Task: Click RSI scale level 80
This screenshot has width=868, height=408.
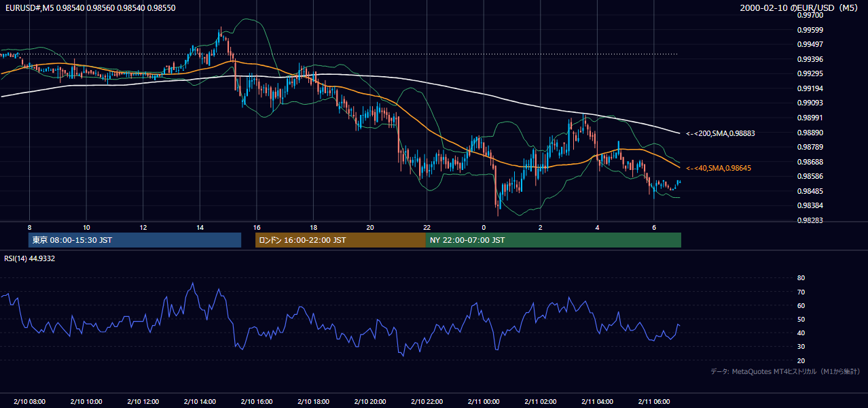Action: point(801,278)
